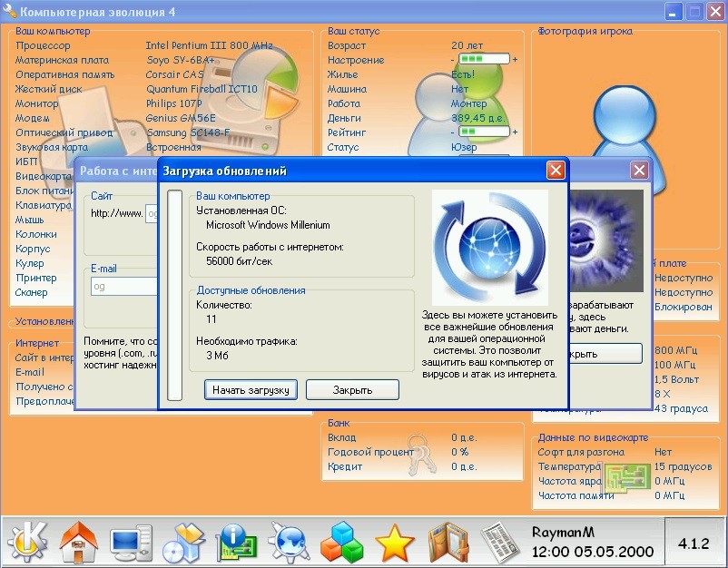Click the Колонки label
The height and width of the screenshot is (568, 728).
tap(36, 234)
